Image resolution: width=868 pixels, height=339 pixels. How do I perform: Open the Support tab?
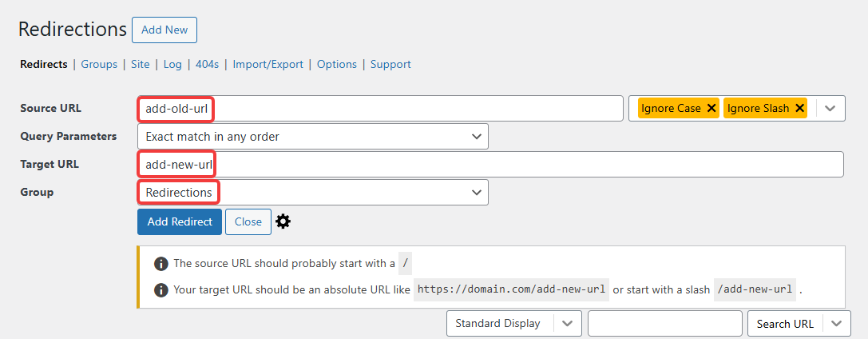coord(390,64)
